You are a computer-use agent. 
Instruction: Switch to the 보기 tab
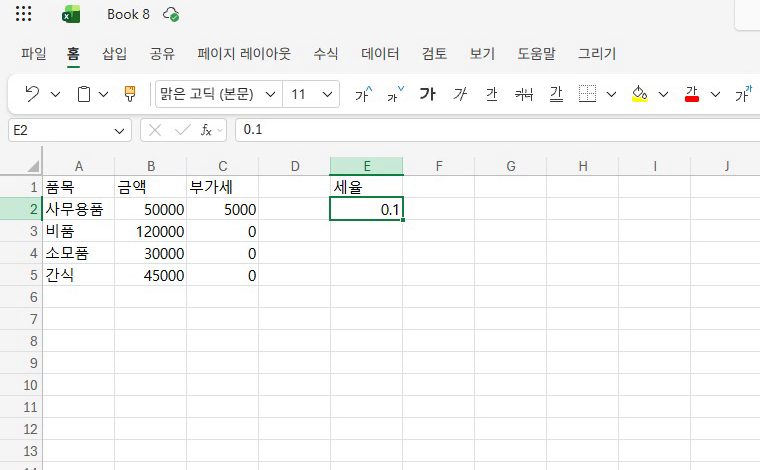(482, 53)
